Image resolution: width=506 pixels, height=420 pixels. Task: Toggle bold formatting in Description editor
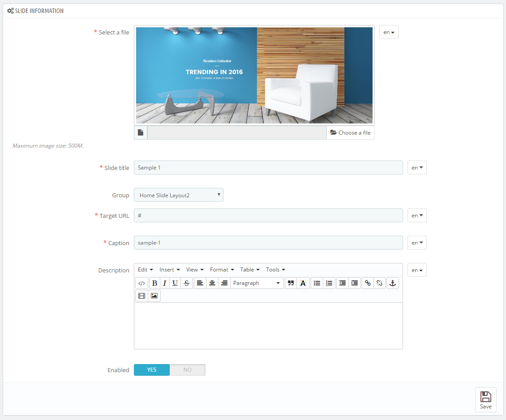pos(154,283)
